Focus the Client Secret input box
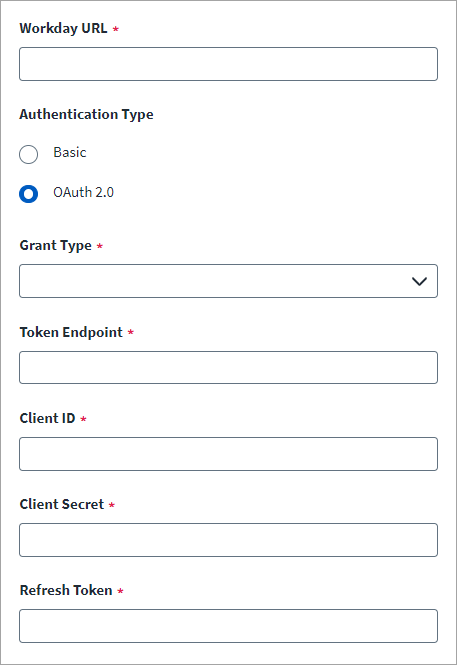The image size is (457, 665). point(228,540)
